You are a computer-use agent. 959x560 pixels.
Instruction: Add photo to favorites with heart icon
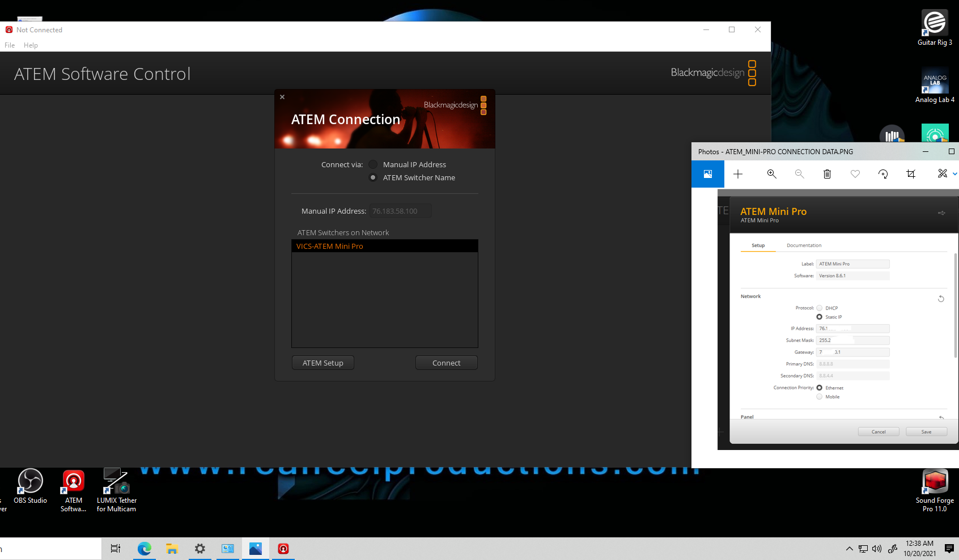(x=855, y=174)
